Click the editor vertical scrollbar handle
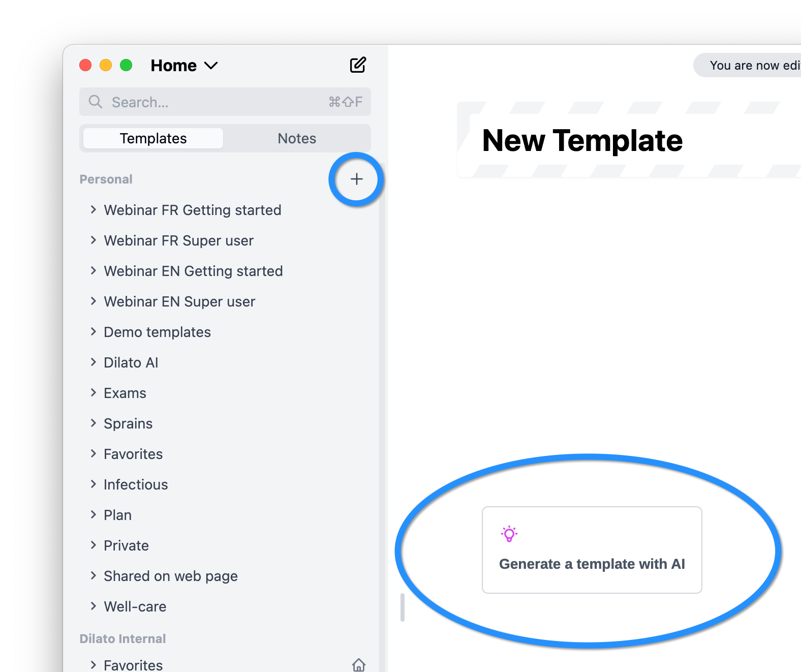 click(403, 607)
